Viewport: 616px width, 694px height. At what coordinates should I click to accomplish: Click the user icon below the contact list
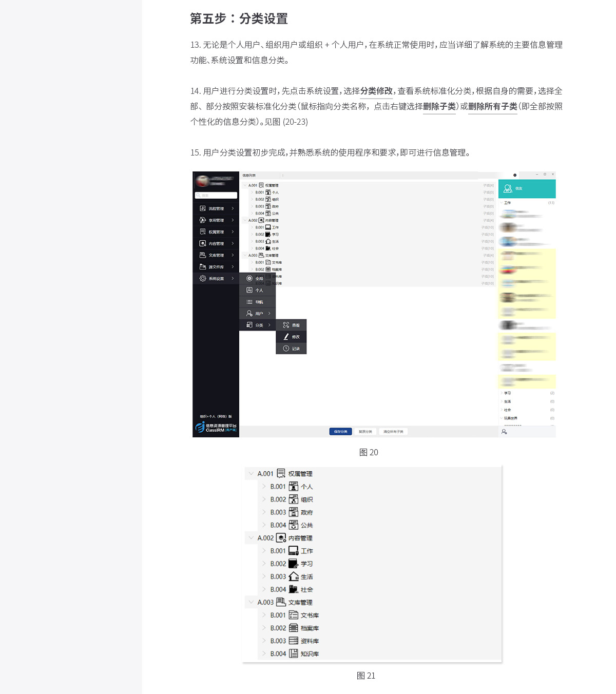[x=504, y=432]
